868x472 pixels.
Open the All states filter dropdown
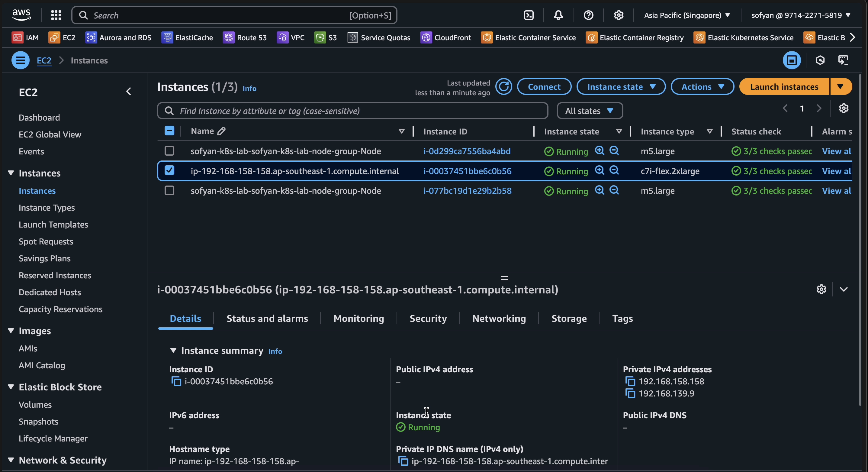590,111
